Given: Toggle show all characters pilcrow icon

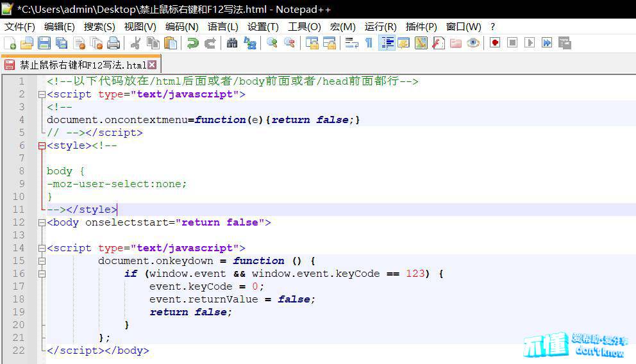Looking at the screenshot, I should (369, 44).
